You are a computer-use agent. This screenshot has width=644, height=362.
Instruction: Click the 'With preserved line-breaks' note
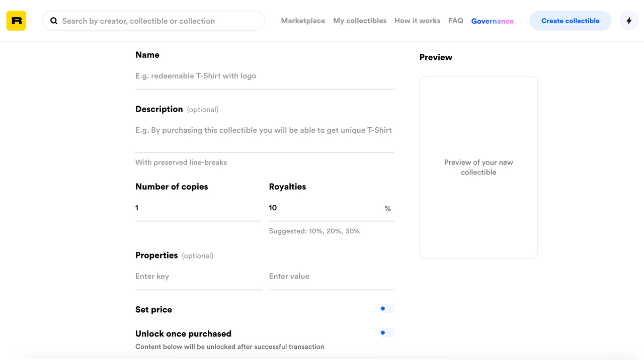181,162
